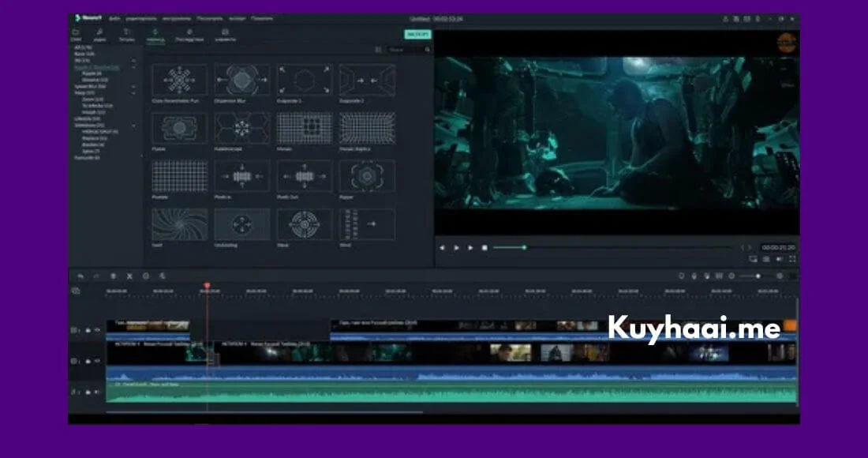Collapse the Warp category arrow in tree

133,94
